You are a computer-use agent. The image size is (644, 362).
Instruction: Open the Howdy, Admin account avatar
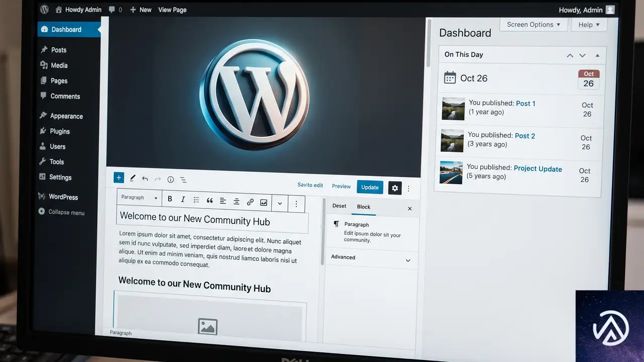click(x=610, y=10)
